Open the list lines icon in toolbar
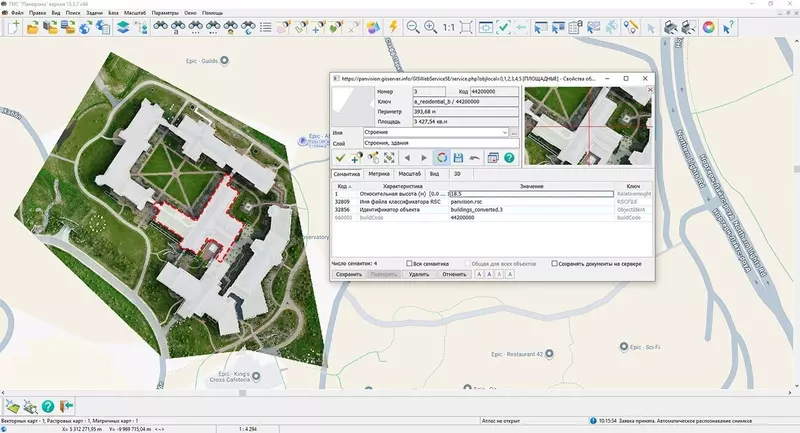This screenshot has height=433, width=800. [x=265, y=27]
